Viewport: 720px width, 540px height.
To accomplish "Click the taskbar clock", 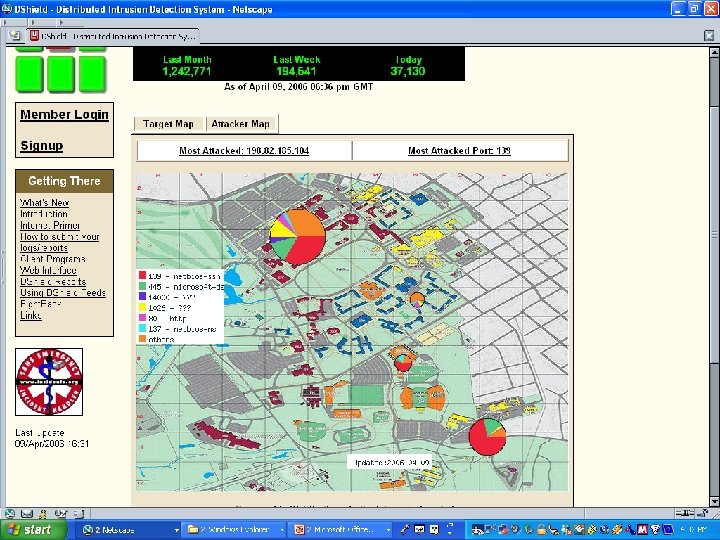I will click(693, 530).
